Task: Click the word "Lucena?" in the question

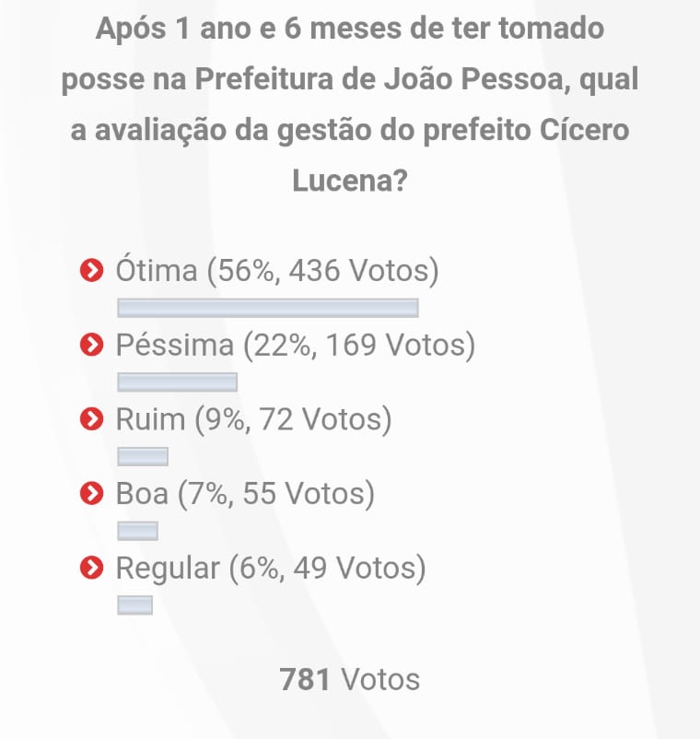Action: tap(350, 181)
